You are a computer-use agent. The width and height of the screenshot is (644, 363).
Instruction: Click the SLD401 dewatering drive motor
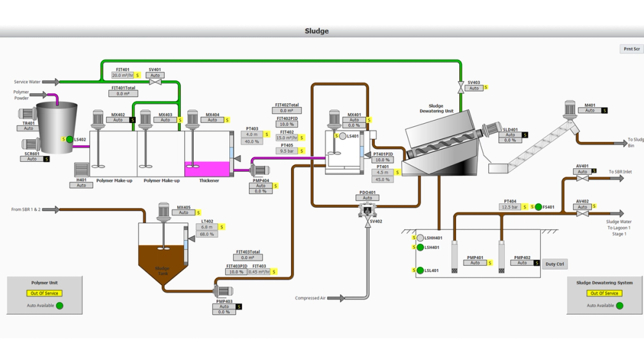pos(491,129)
